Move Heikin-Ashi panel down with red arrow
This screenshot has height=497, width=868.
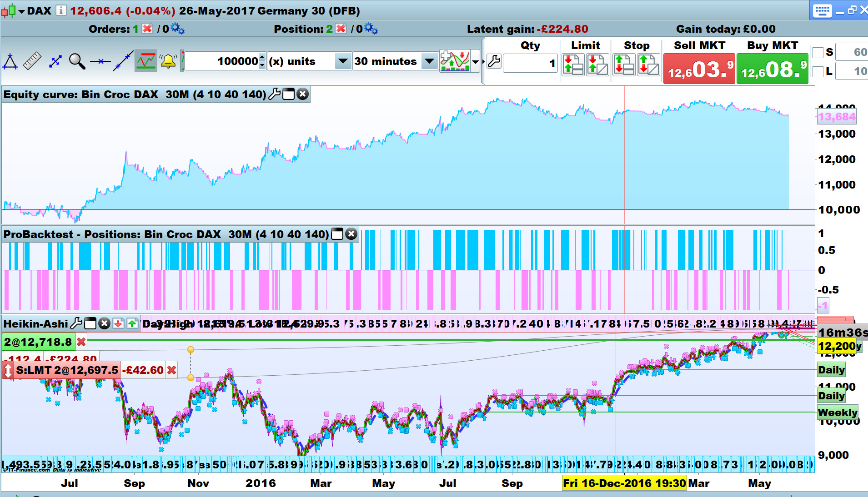point(118,323)
